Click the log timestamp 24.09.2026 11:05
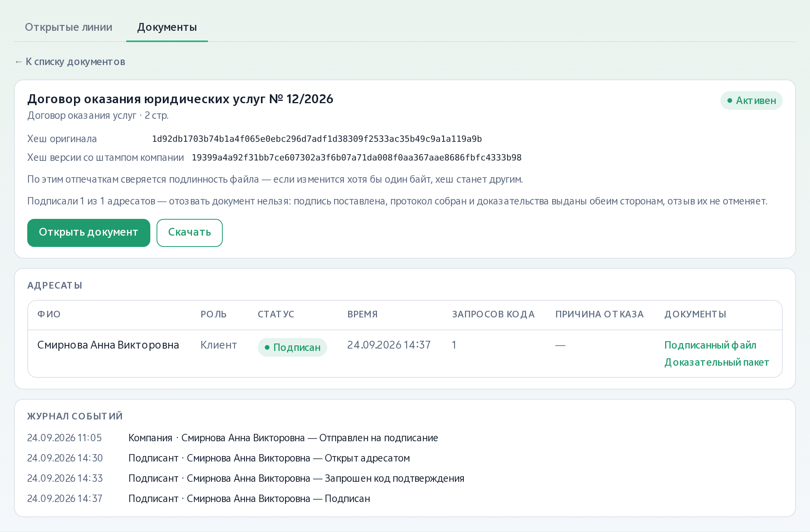This screenshot has width=810, height=532. click(x=65, y=438)
